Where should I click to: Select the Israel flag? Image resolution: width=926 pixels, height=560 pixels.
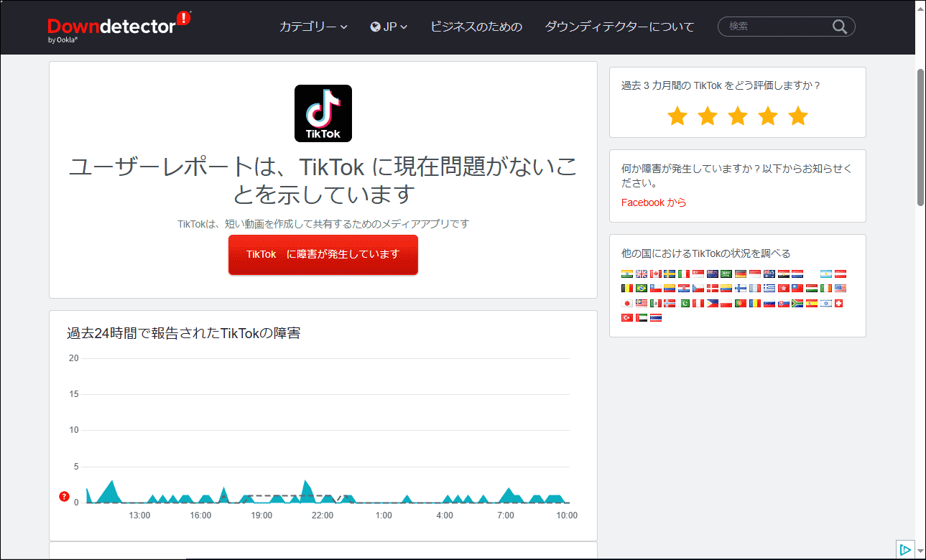(826, 303)
